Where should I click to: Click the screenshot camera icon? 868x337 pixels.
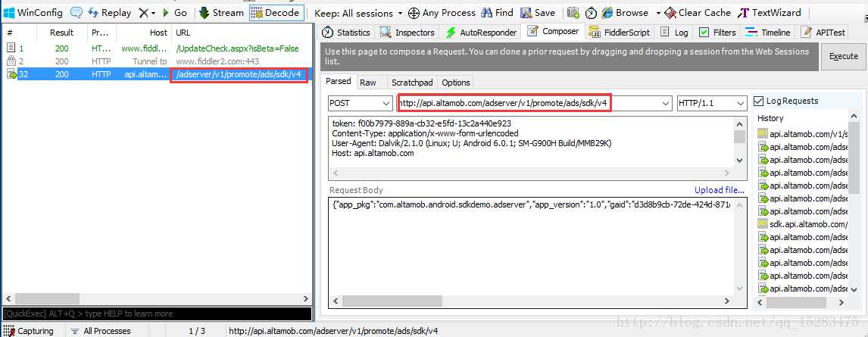tap(573, 13)
